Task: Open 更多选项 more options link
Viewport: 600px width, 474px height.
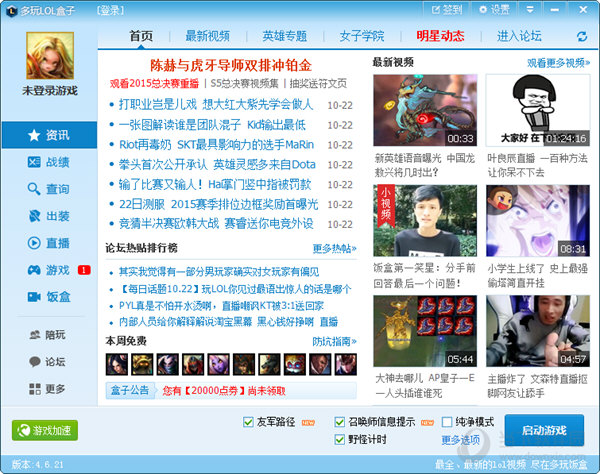Action: (x=461, y=440)
